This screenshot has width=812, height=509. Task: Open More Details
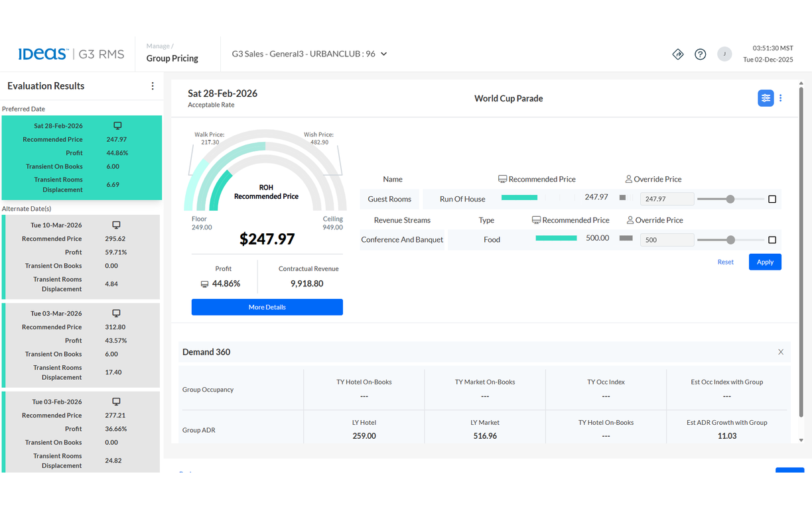coord(267,307)
